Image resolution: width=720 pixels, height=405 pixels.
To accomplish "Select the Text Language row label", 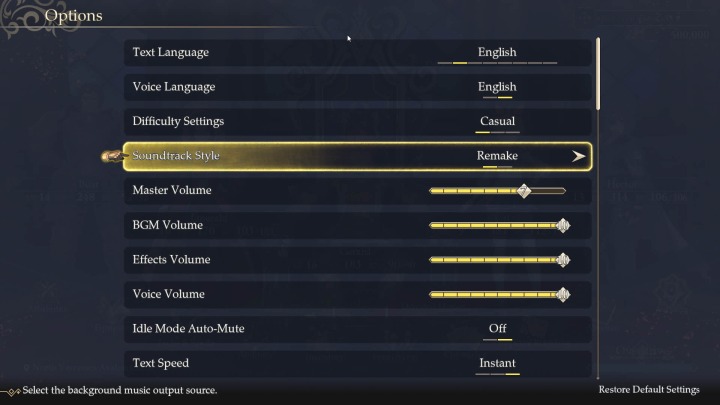I will [x=171, y=52].
